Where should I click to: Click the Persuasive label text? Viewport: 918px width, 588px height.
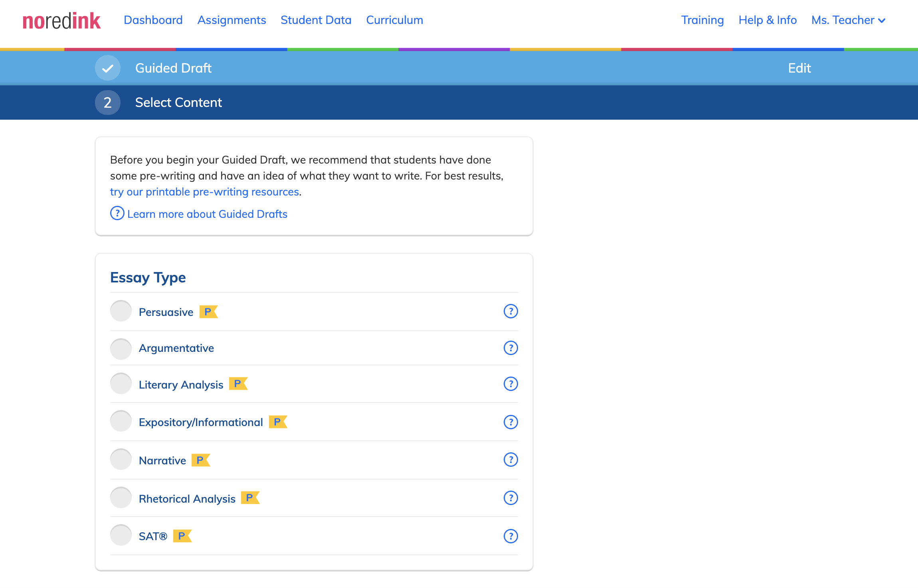coord(166,312)
